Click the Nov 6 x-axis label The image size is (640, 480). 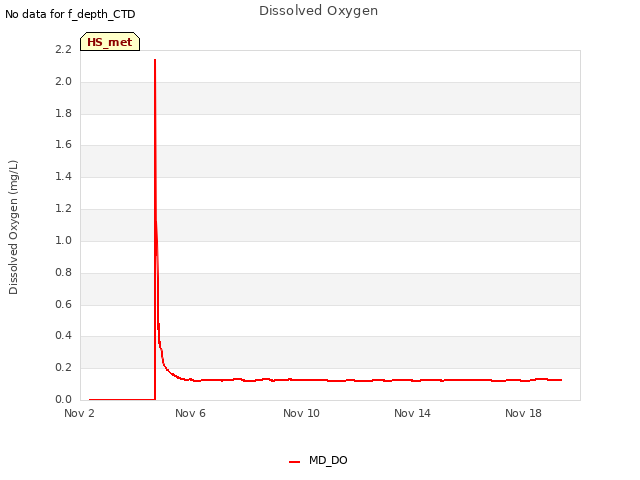pyautogui.click(x=190, y=413)
